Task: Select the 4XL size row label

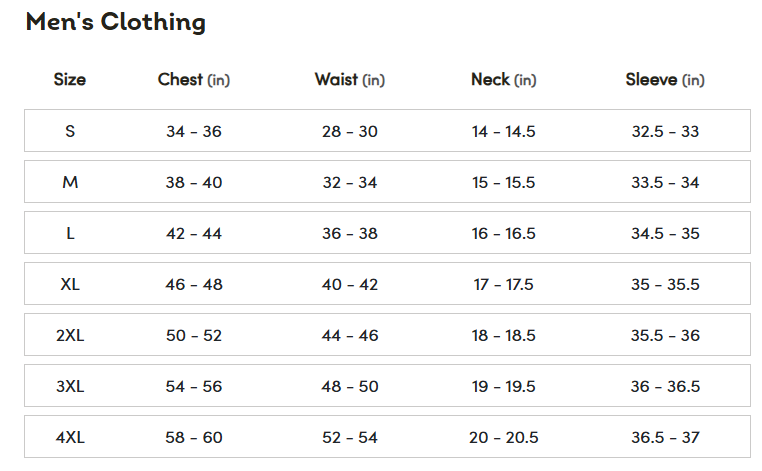Action: coord(70,437)
